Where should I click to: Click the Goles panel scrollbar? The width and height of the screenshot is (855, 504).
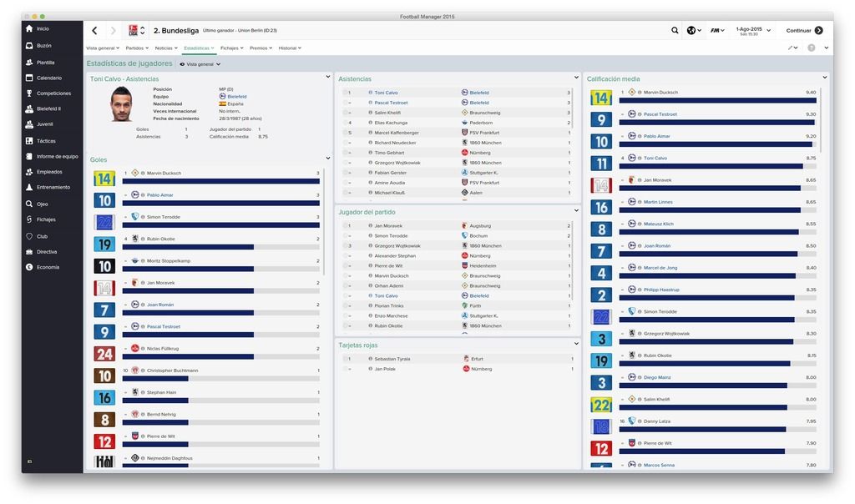pyautogui.click(x=324, y=222)
